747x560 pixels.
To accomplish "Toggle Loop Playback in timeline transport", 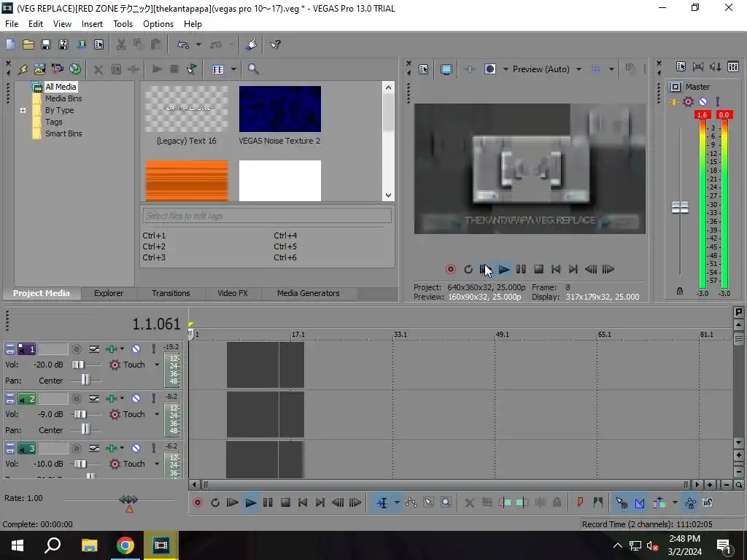I will point(215,502).
